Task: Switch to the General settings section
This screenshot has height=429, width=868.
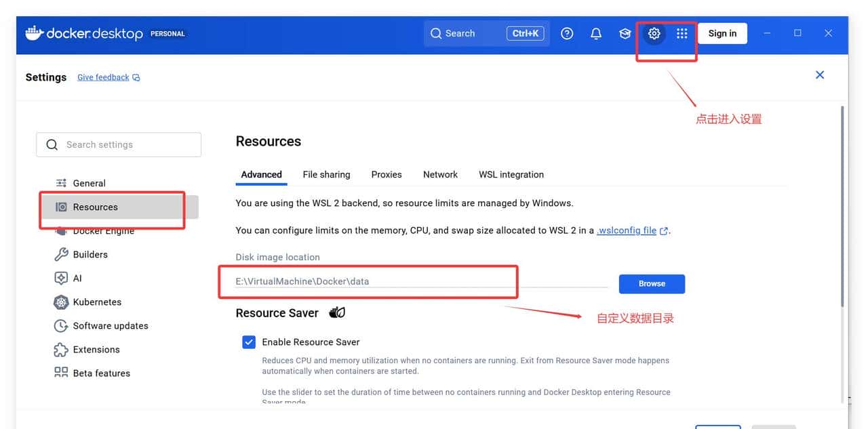Action: (x=89, y=183)
